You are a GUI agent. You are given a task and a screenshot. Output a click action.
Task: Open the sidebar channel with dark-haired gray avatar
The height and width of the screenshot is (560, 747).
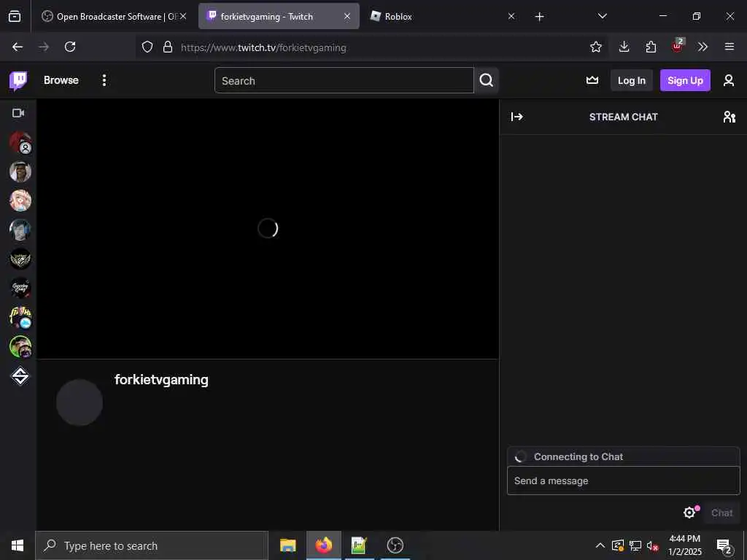tap(20, 230)
